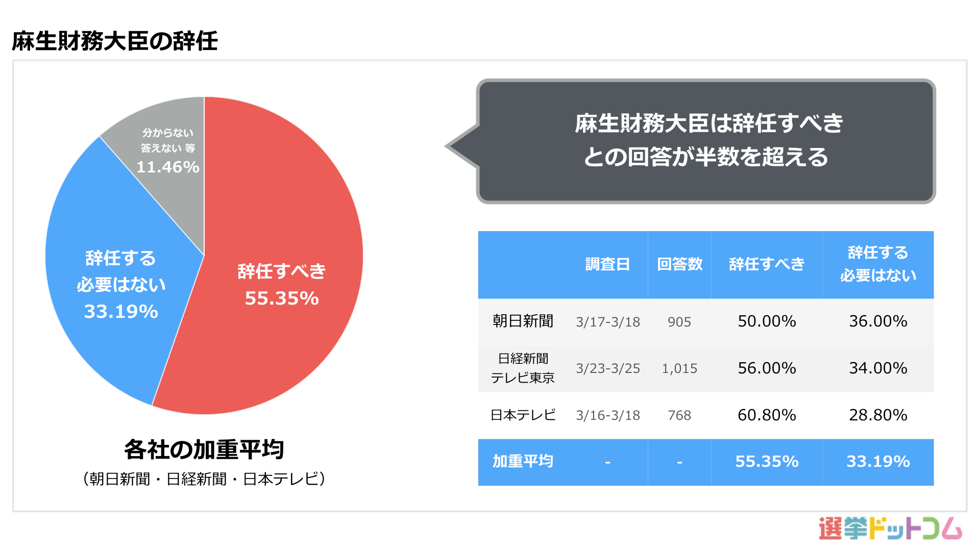Select the 調査日 column header
The image size is (980, 551).
click(x=607, y=264)
